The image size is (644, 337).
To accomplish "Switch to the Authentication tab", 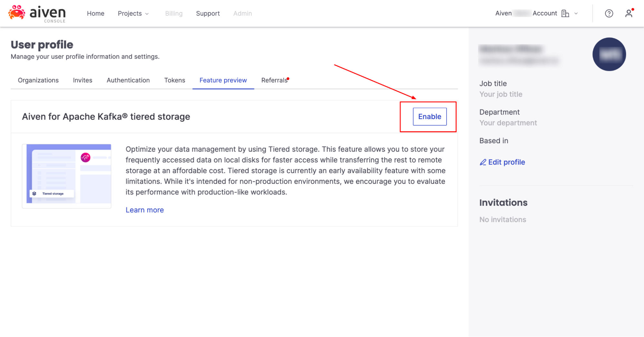I will (x=128, y=80).
